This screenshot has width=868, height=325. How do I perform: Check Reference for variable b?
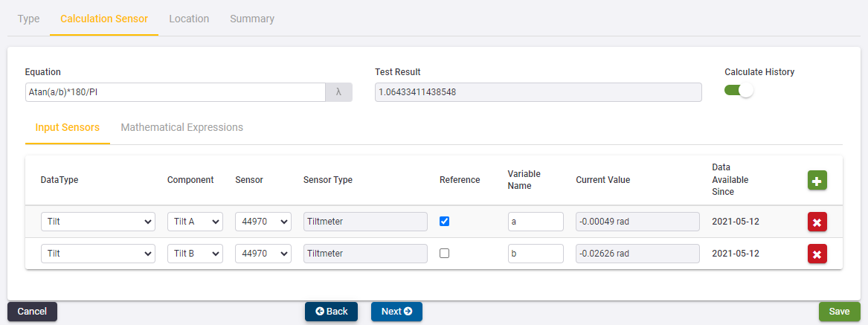445,254
